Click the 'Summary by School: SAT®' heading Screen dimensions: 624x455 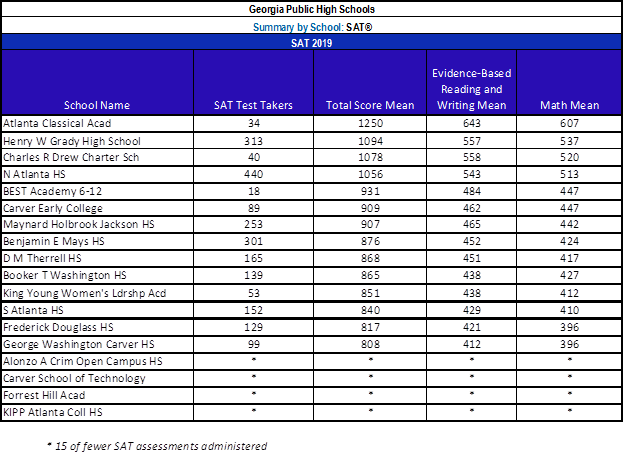coord(312,27)
